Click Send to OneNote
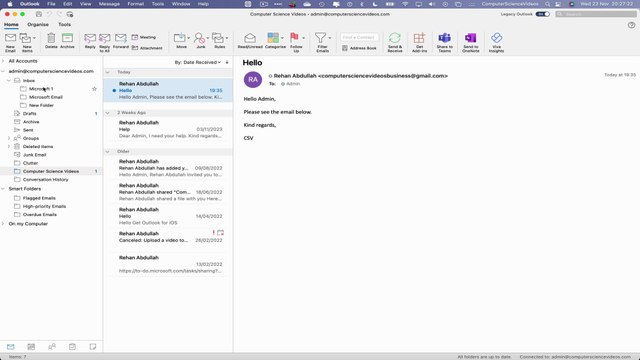 (x=471, y=42)
